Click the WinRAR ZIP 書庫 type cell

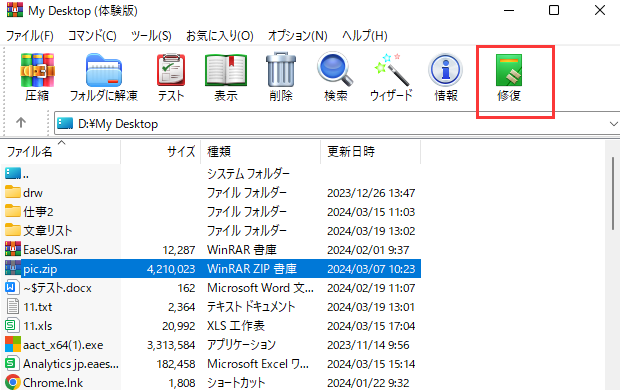pos(252,269)
